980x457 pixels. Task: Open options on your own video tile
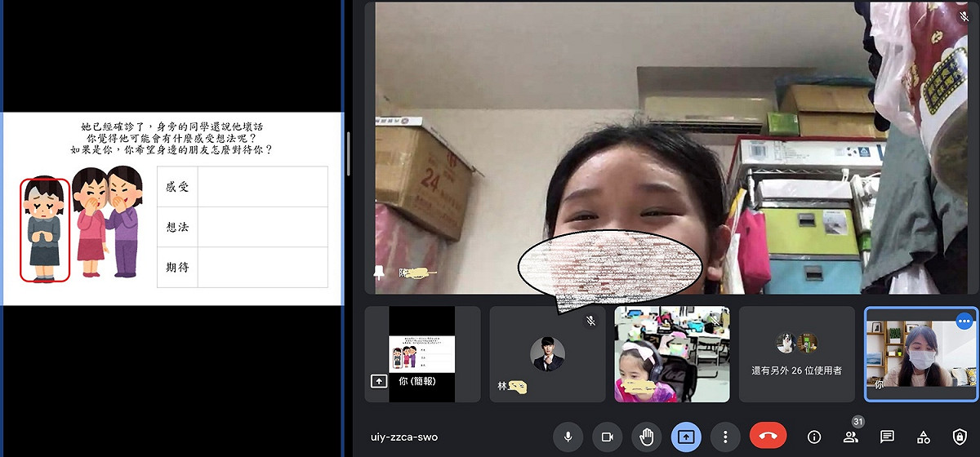[x=964, y=321]
